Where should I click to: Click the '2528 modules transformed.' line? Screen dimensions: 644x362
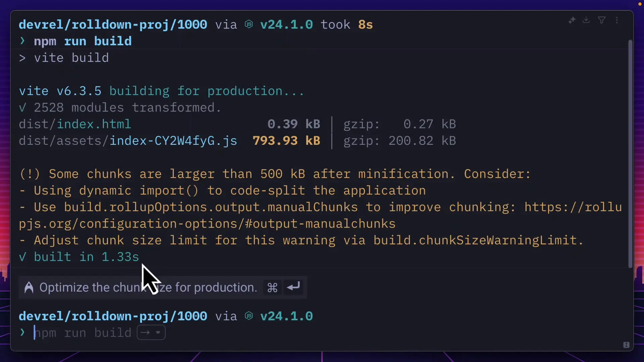[x=120, y=108]
